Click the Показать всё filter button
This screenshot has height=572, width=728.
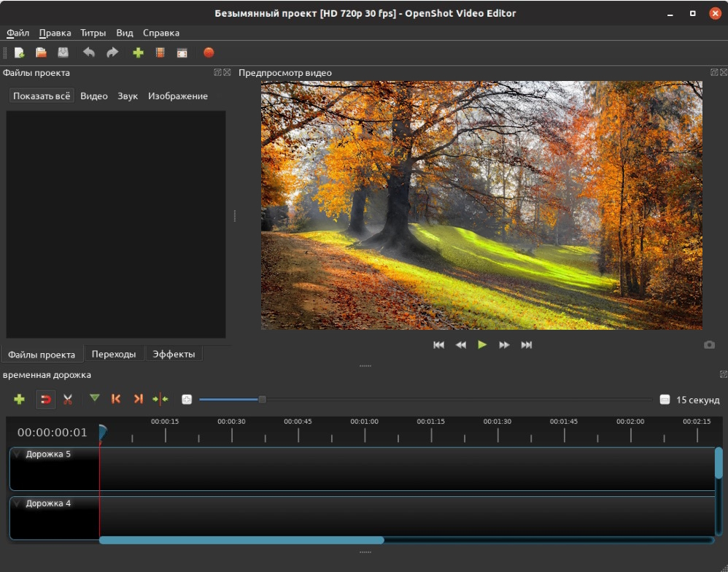pos(42,96)
